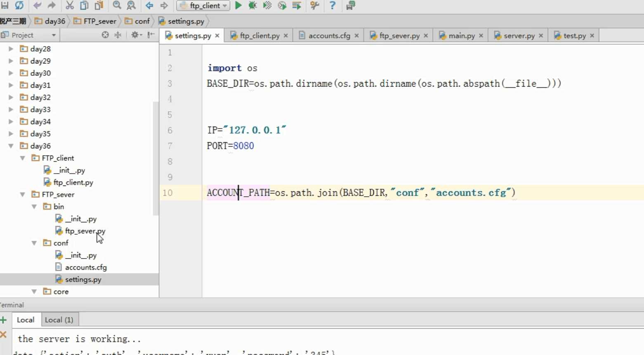
Task: Click line number 3 in the gutter
Action: [170, 84]
